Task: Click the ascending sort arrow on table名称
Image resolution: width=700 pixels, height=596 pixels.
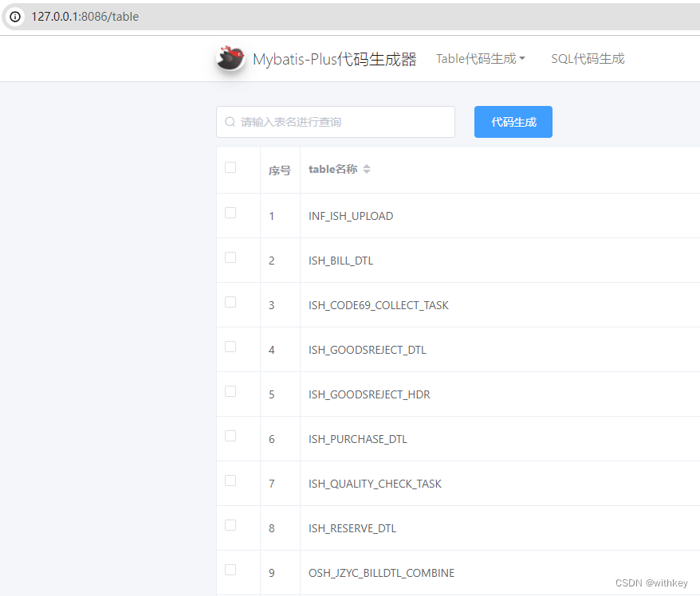Action: pyautogui.click(x=366, y=165)
